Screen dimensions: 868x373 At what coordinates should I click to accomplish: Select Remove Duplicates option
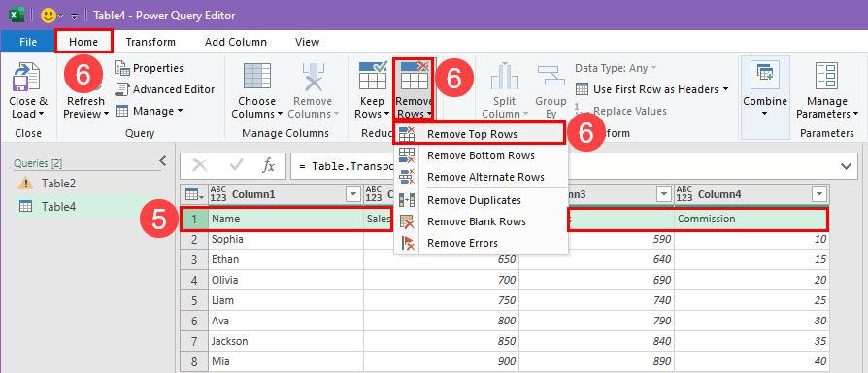pos(481,200)
